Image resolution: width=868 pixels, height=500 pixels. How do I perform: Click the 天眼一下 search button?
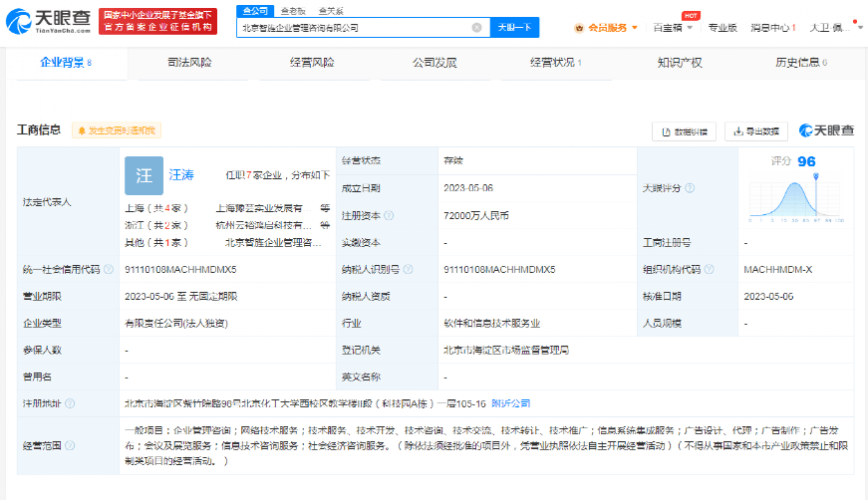515,28
